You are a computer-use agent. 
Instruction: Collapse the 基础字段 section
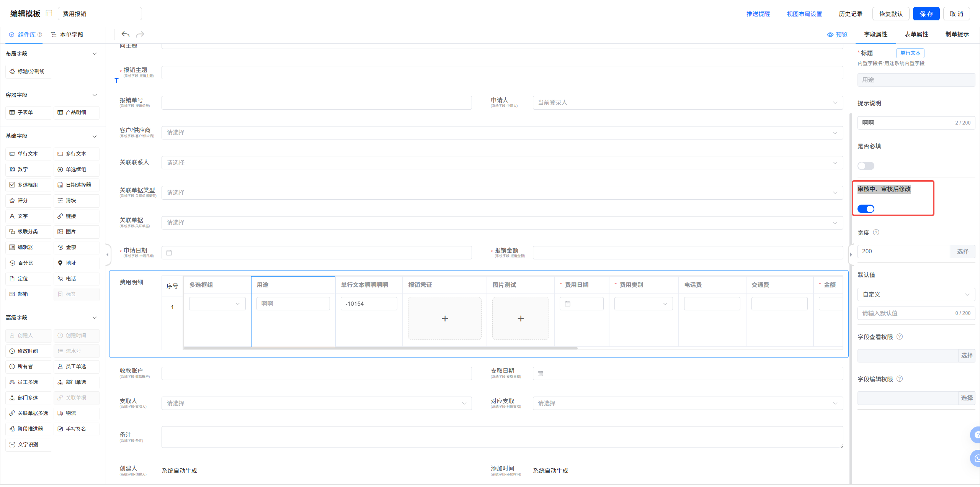click(95, 136)
